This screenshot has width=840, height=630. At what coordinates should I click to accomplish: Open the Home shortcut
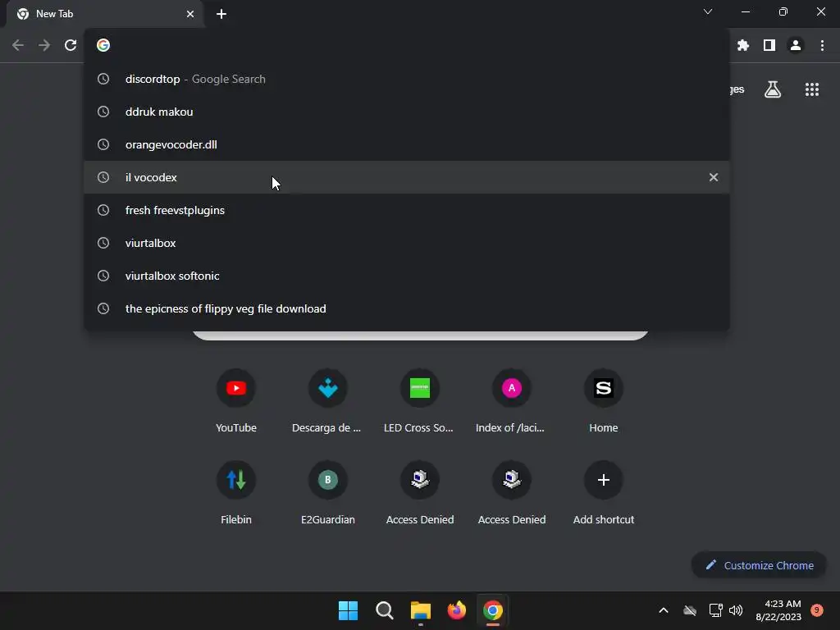pyautogui.click(x=604, y=402)
